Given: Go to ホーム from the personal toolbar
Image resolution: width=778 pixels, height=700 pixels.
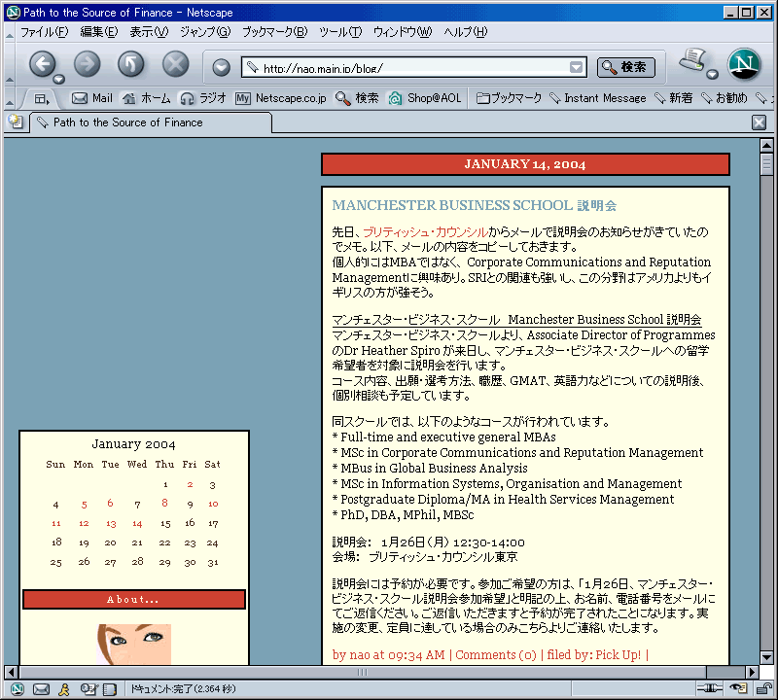Looking at the screenshot, I should (147, 98).
